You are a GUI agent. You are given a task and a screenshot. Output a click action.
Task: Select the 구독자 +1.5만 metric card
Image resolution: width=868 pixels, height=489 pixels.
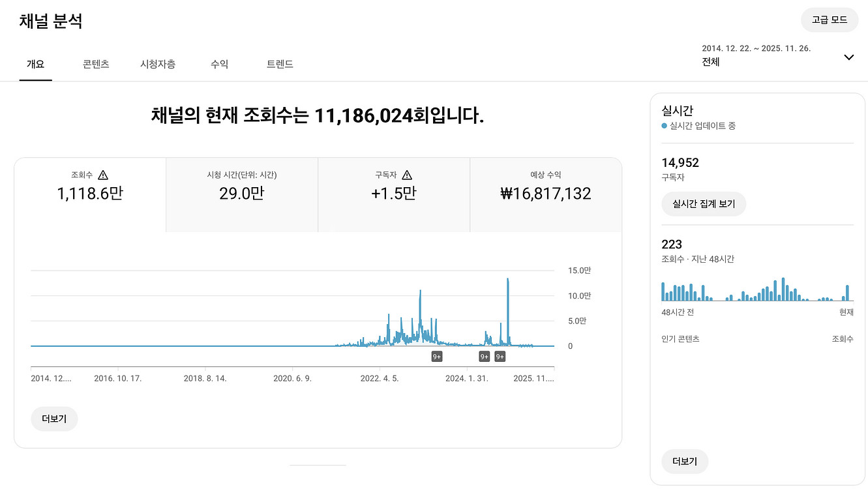click(394, 194)
